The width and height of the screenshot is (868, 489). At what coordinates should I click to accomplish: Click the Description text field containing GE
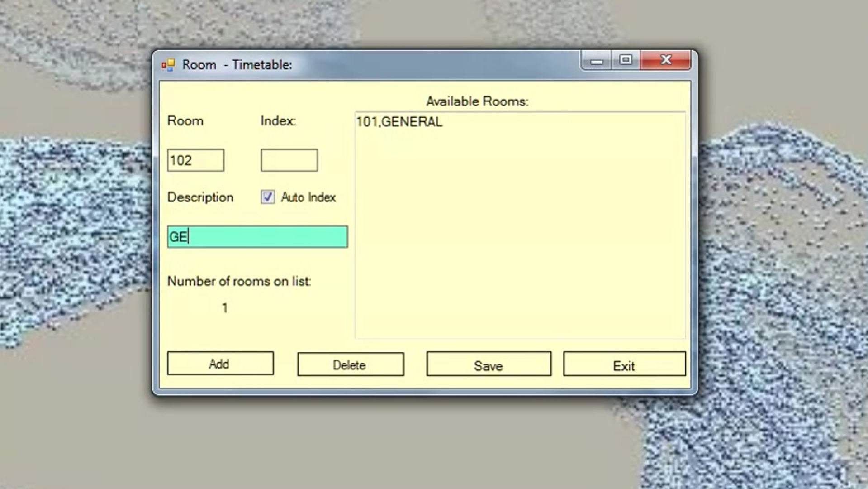(257, 236)
